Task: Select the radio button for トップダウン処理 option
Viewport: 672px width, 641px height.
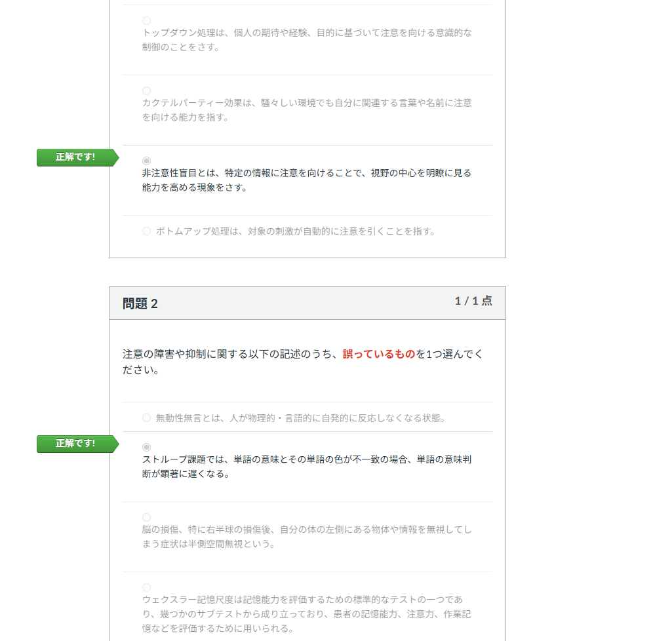Action: [147, 20]
